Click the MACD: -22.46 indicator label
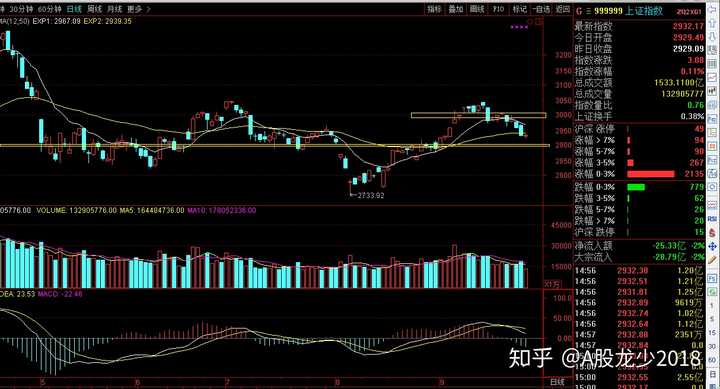This screenshot has width=720, height=389. click(60, 294)
